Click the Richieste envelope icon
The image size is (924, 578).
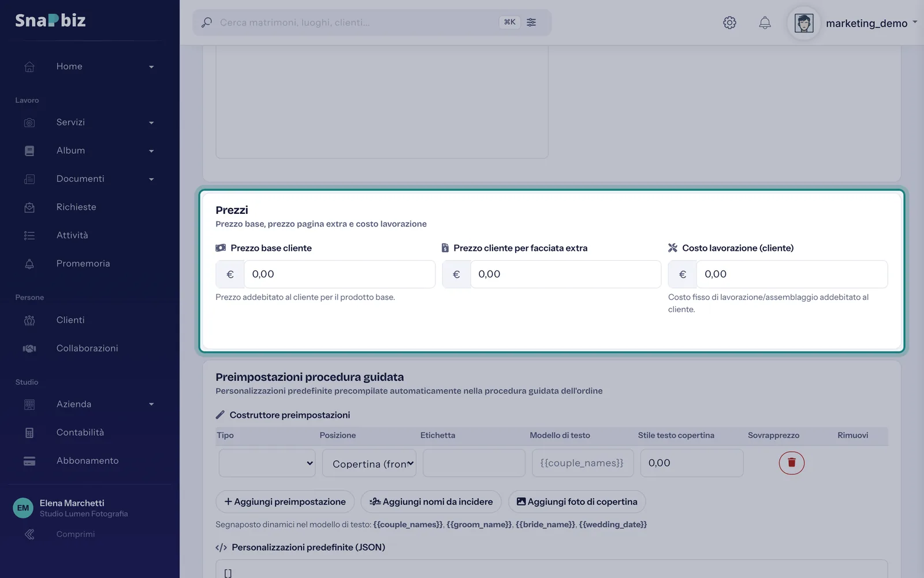pyautogui.click(x=29, y=207)
